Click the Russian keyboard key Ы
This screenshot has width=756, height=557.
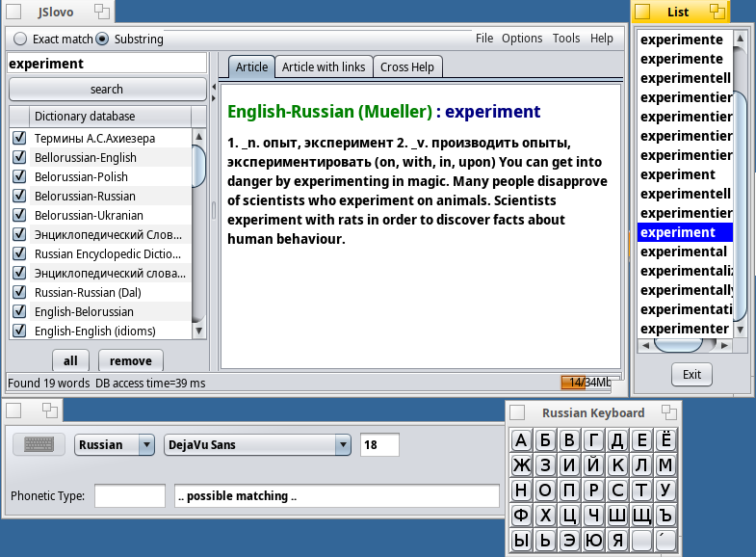pyautogui.click(x=521, y=541)
